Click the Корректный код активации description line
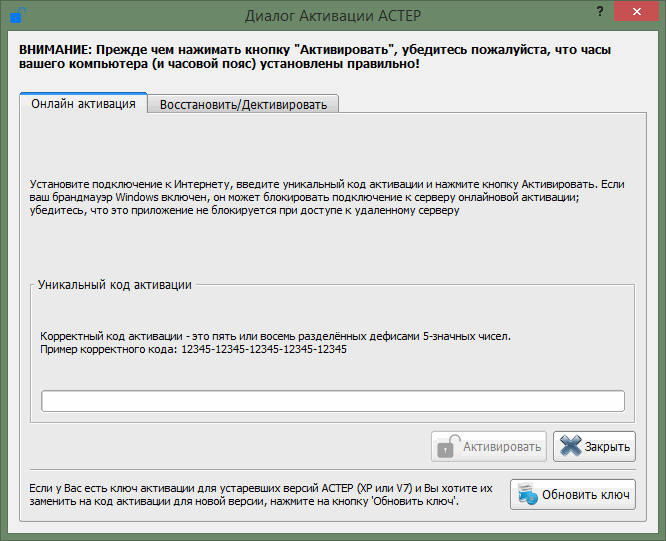 click(x=275, y=336)
